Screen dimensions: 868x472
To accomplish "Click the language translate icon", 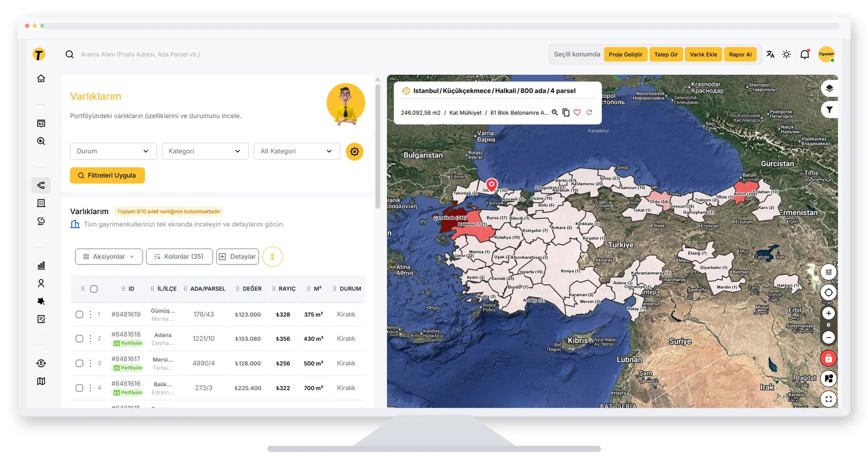I will 770,54.
